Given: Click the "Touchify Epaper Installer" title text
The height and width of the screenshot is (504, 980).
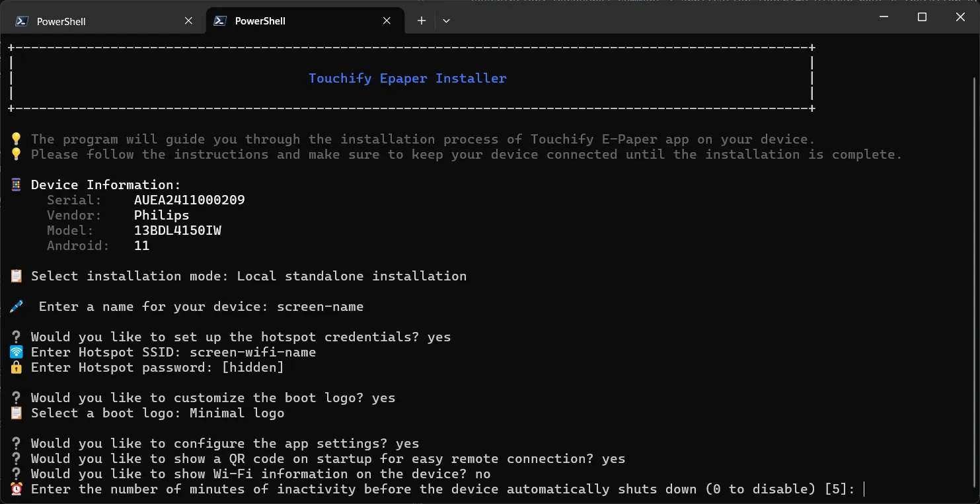Looking at the screenshot, I should 408,78.
